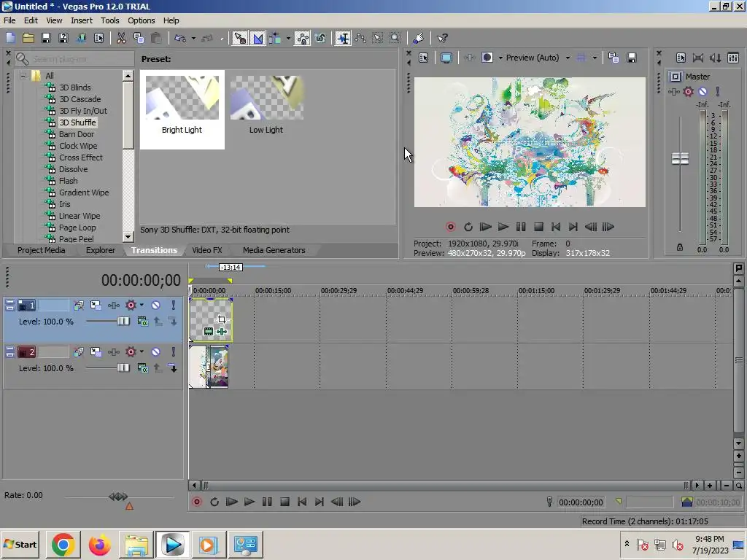Viewport: 747px width, 560px height.
Task: Copy snapshot to clipboard in preview
Action: [614, 58]
